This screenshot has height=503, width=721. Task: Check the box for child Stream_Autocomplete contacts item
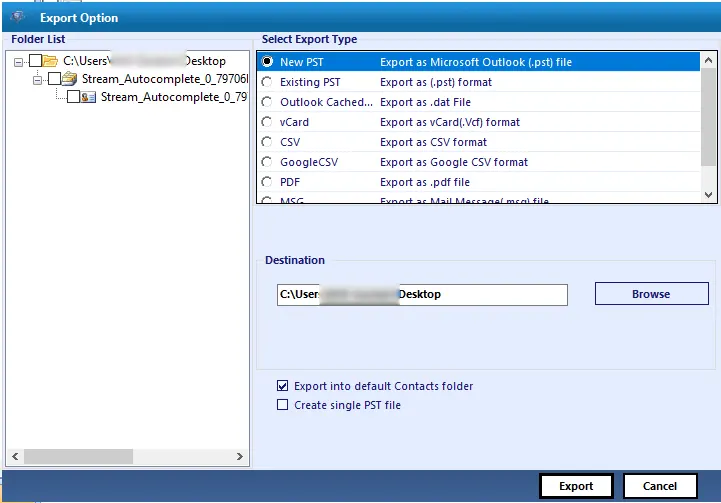pyautogui.click(x=73, y=97)
